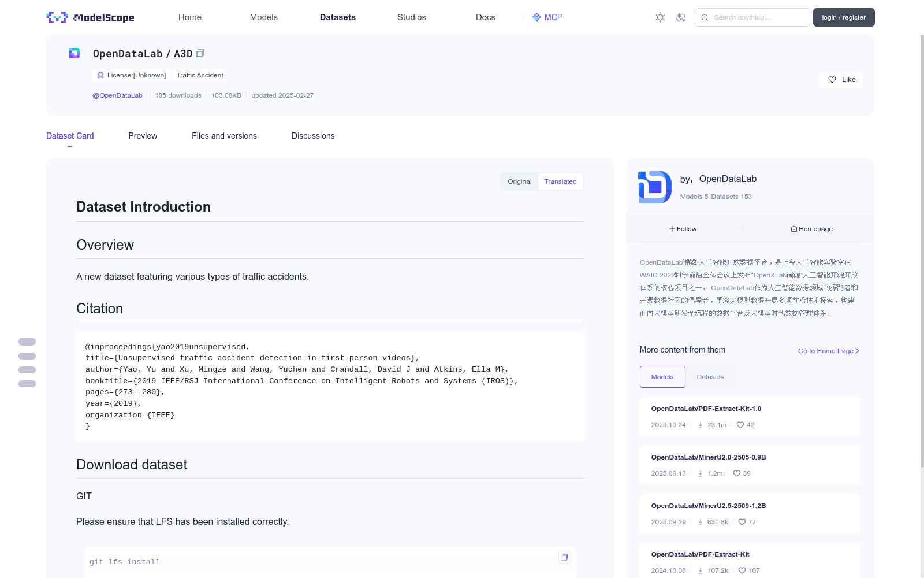This screenshot has width=924, height=578.
Task: Click the Traffic Accident tag
Action: click(200, 75)
